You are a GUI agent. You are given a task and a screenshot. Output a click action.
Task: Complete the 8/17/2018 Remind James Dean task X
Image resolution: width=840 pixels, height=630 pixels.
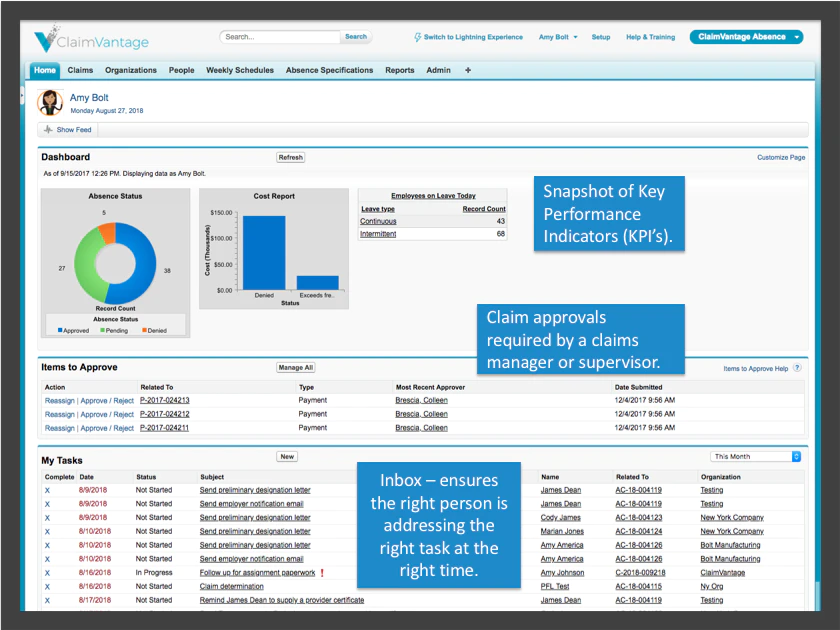pyautogui.click(x=47, y=601)
